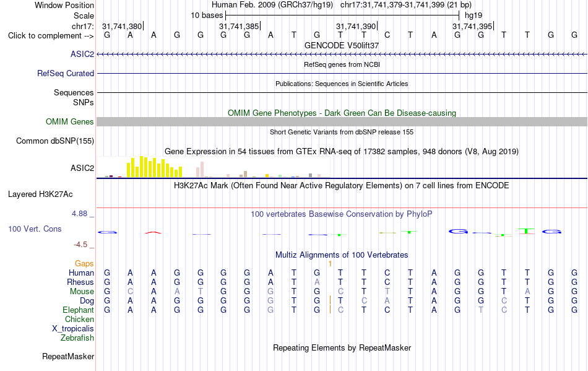The image size is (588, 371).
Task: Click the Dog alignment row label
Action: click(87, 301)
